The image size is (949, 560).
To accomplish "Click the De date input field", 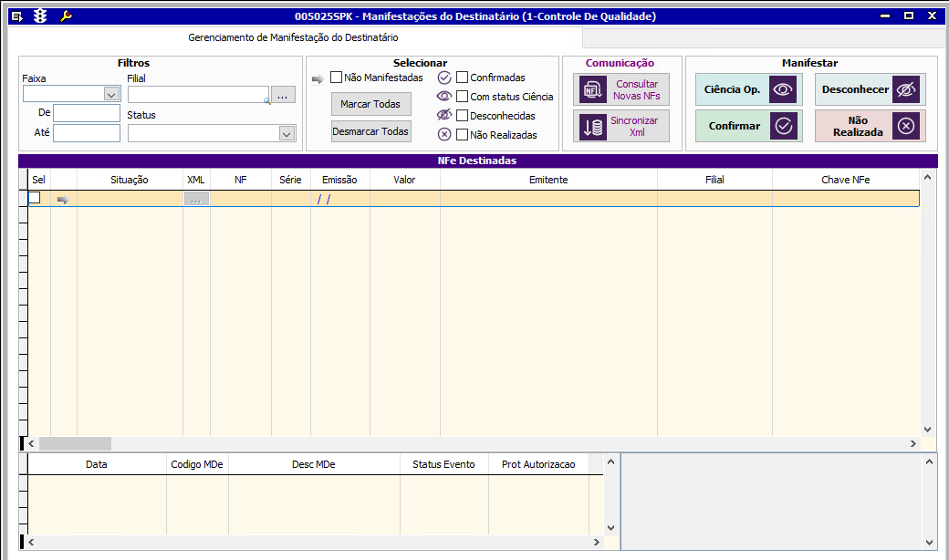I will (x=87, y=113).
